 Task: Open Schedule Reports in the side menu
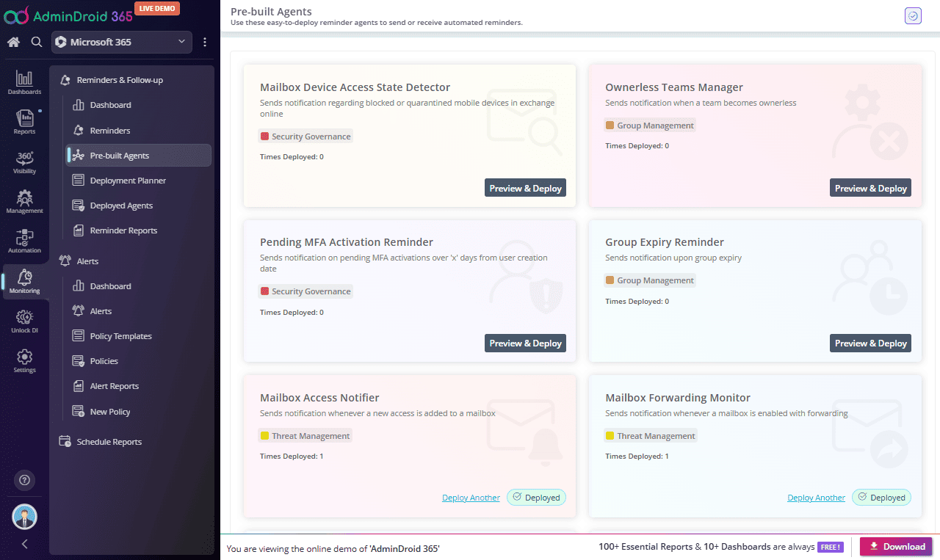tap(109, 442)
